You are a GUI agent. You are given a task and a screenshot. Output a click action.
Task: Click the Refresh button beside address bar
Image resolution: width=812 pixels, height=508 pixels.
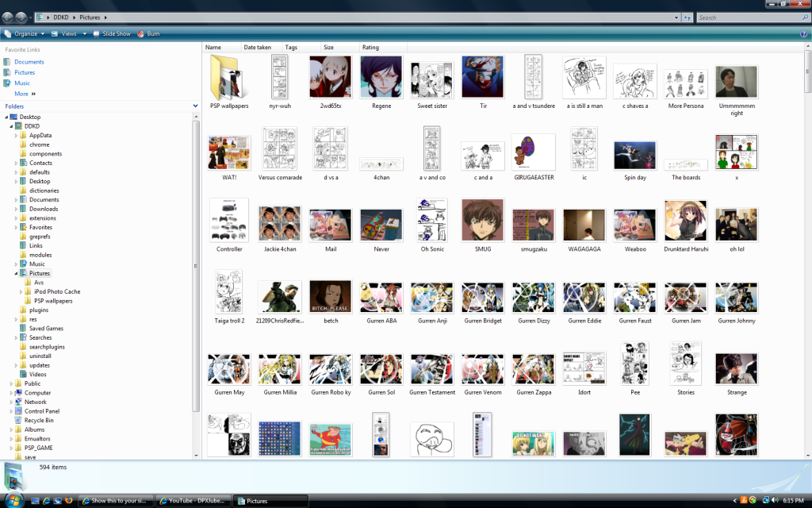[687, 17]
